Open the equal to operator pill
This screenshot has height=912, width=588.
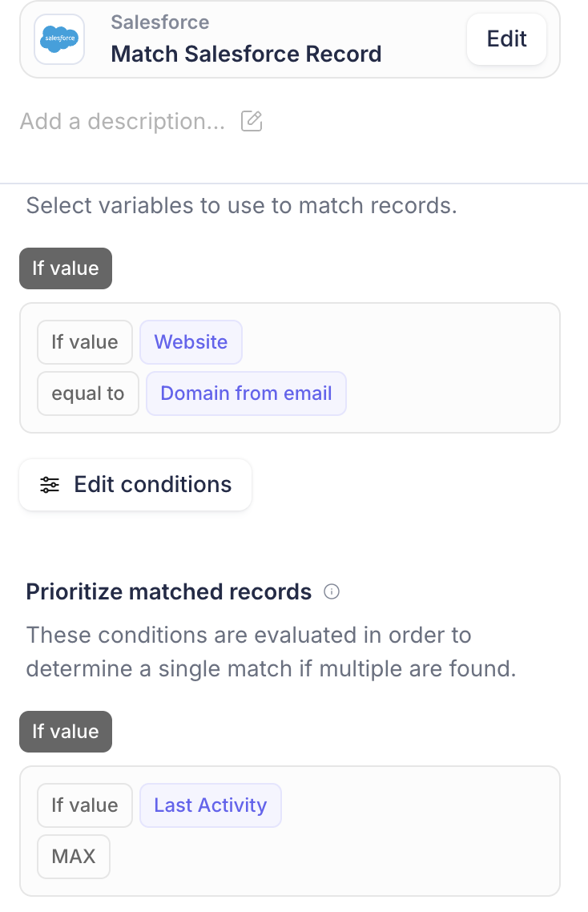88,393
